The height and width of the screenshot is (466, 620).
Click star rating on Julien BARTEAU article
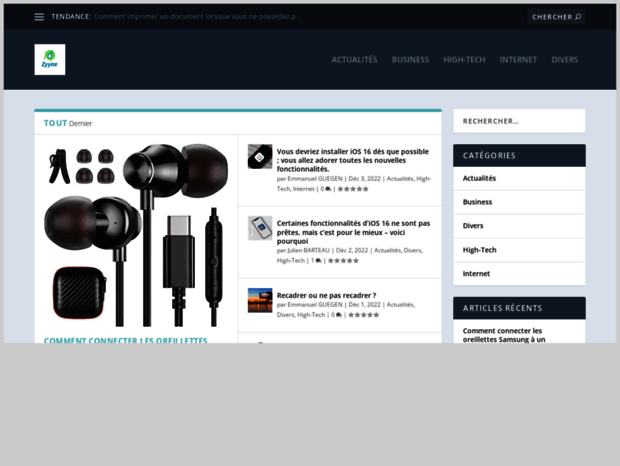point(343,260)
